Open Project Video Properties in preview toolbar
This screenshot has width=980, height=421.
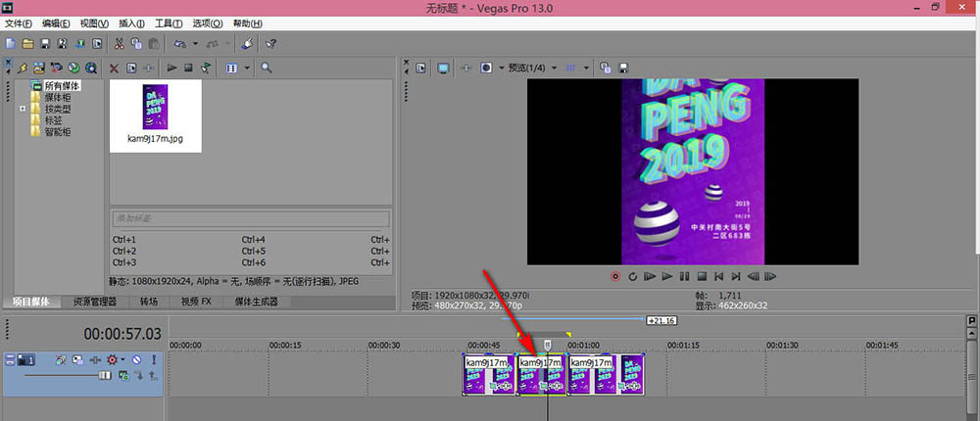coord(420,69)
